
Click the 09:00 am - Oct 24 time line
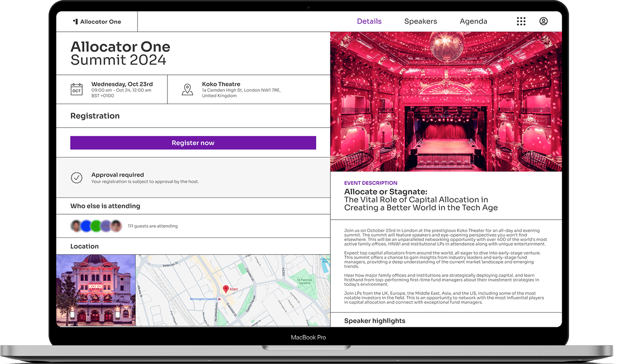(121, 90)
